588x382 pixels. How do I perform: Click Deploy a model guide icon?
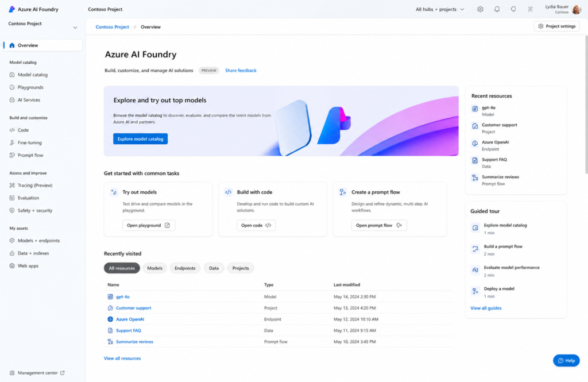(x=475, y=291)
